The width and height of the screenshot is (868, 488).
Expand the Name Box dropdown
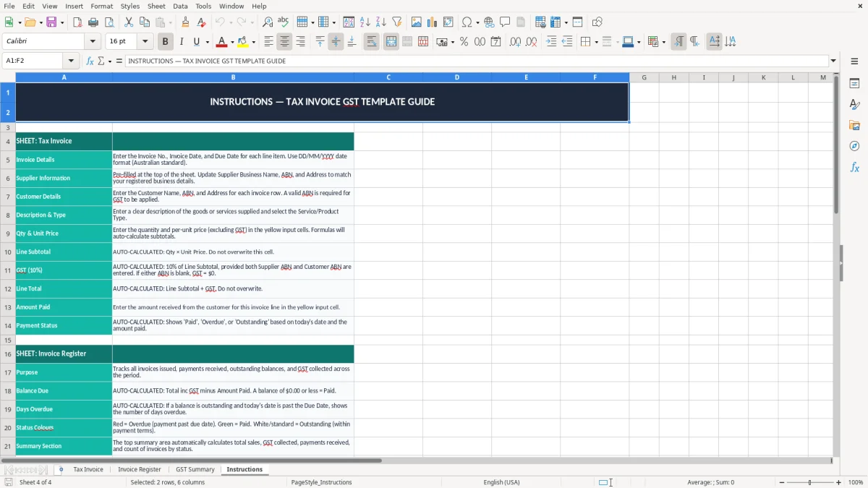71,61
